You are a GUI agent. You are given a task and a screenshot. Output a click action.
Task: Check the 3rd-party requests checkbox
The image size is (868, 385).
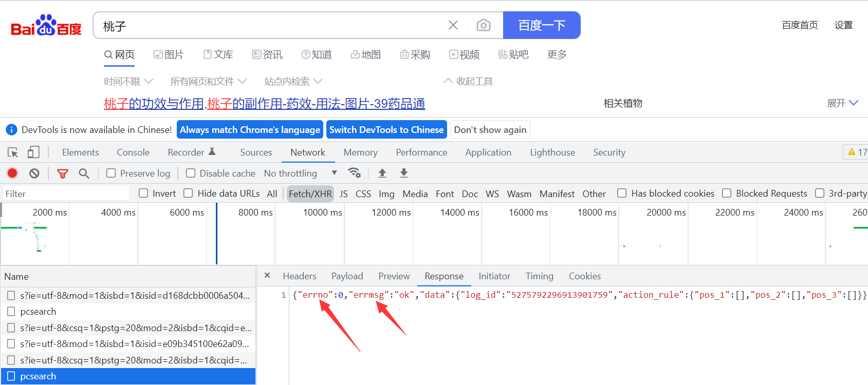click(820, 193)
